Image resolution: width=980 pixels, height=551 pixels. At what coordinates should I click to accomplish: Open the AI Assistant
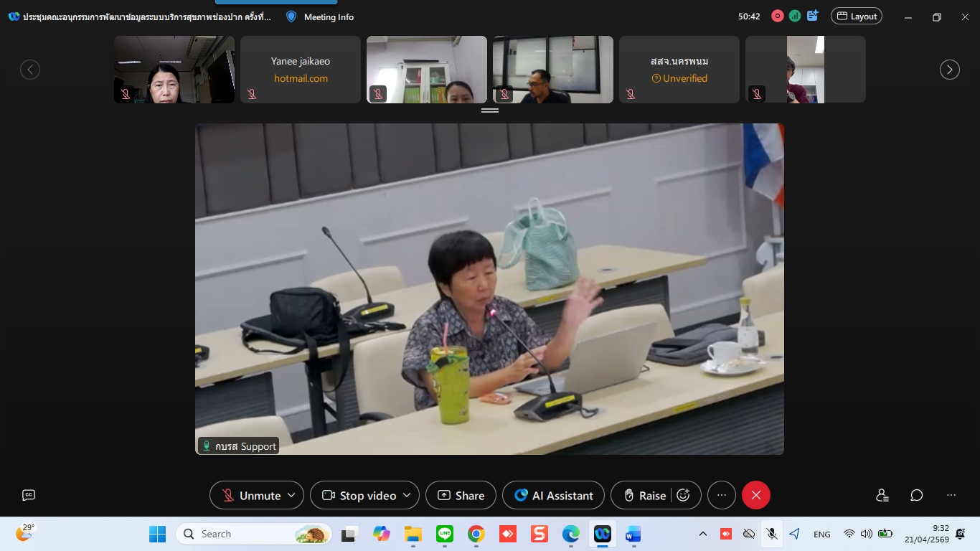pos(553,495)
